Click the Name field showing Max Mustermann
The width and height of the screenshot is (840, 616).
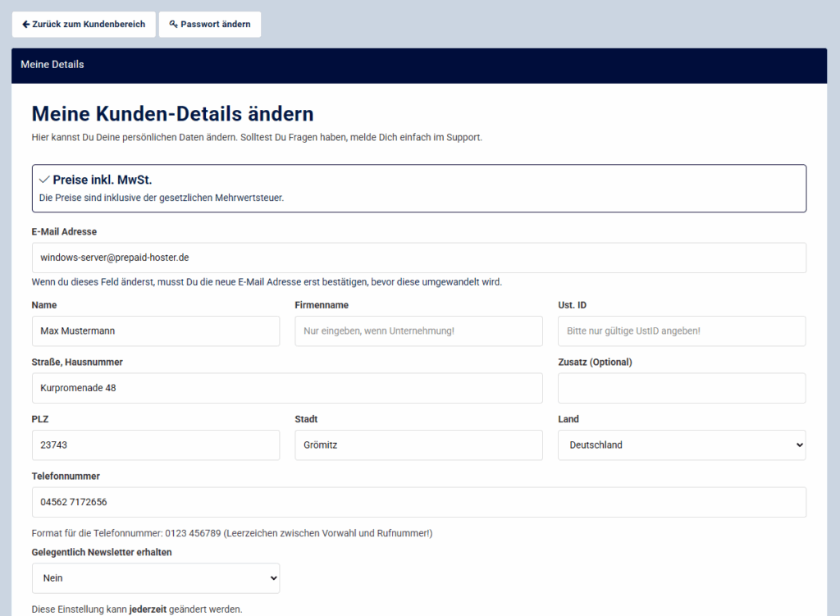[x=156, y=331]
